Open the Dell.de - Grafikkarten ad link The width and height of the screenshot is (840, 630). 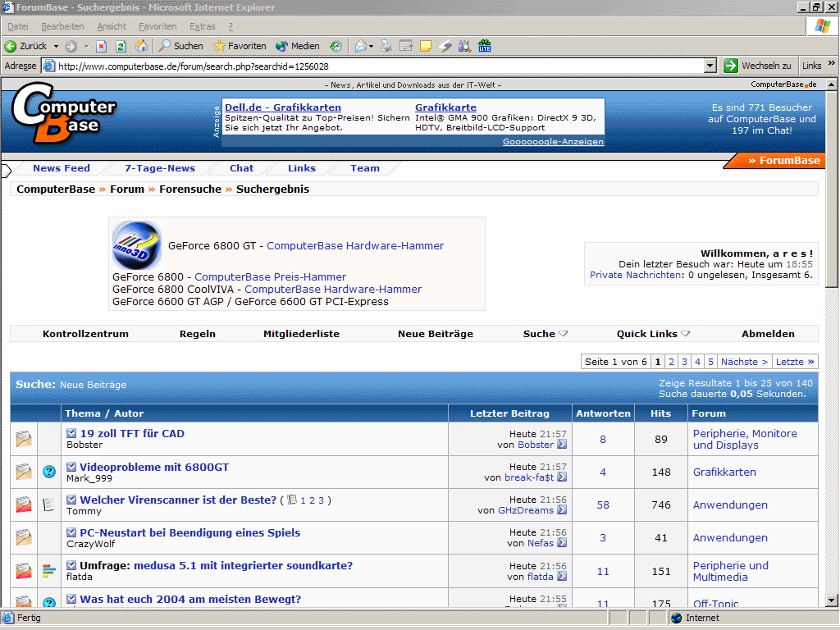pos(283,107)
